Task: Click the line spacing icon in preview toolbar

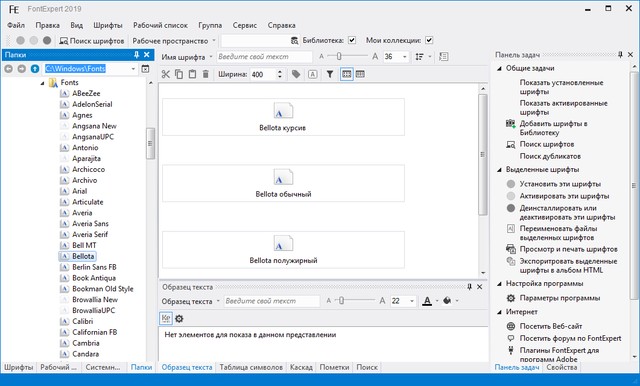Action: click(420, 57)
